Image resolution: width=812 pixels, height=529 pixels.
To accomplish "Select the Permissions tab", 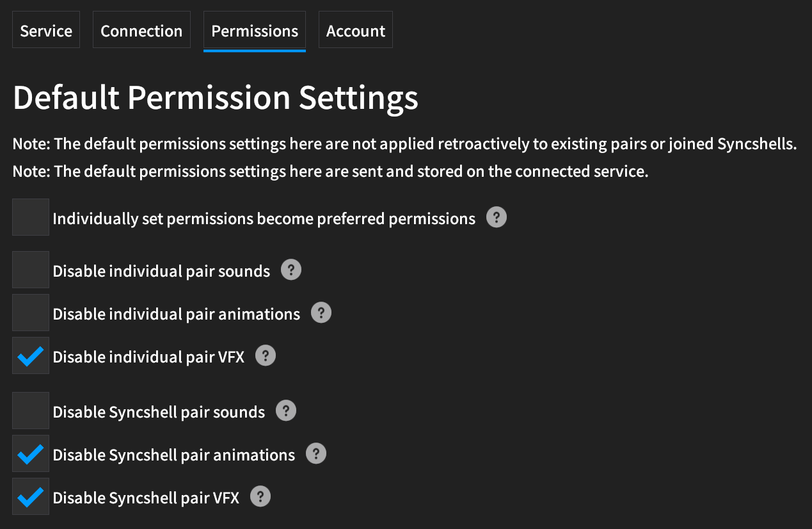I will point(255,30).
